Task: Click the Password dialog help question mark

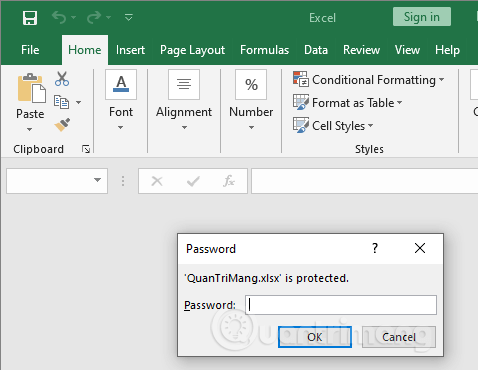Action: click(375, 248)
